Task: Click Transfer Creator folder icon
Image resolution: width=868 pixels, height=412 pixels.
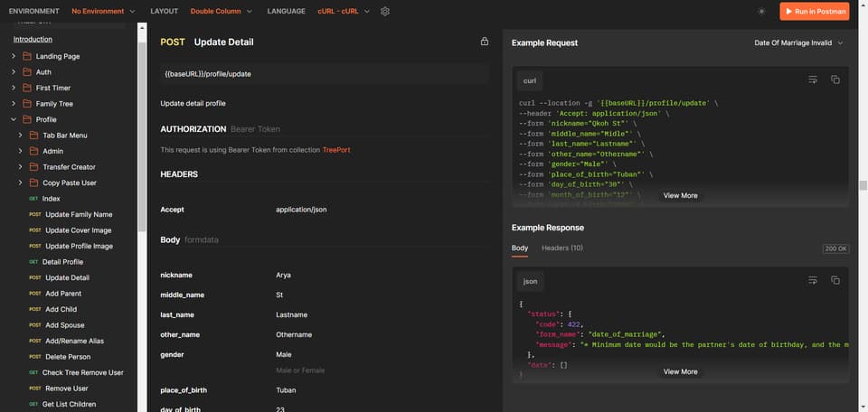Action: click(33, 167)
